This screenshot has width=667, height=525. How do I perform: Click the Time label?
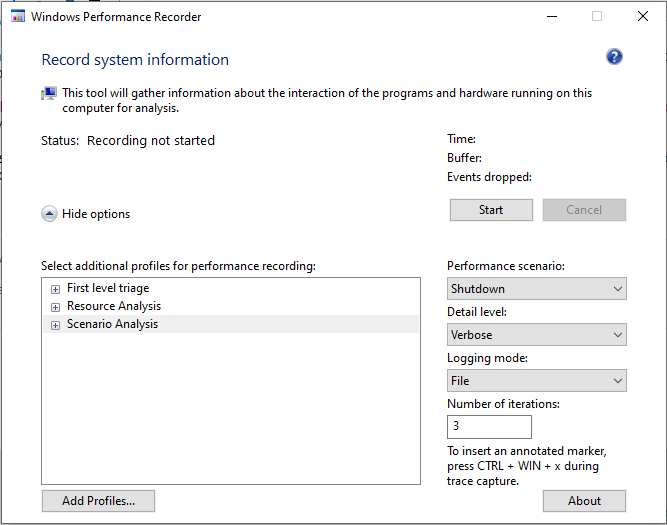pyautogui.click(x=461, y=139)
